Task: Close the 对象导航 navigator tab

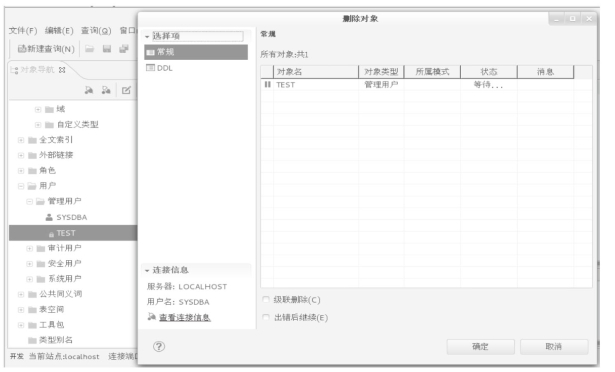Action: [x=62, y=70]
